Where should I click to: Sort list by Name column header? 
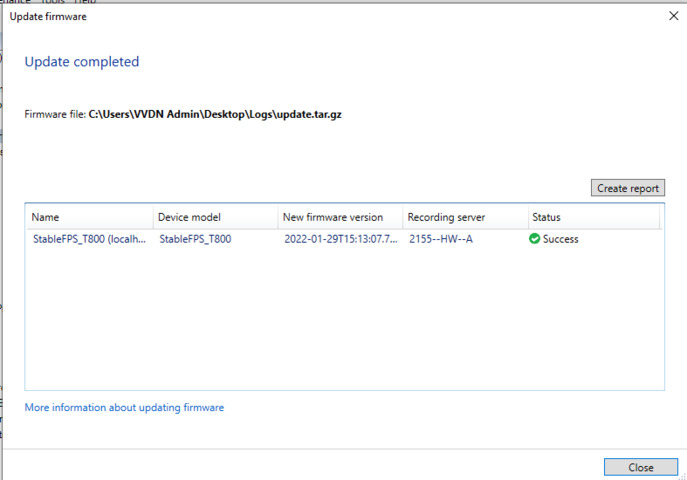click(x=46, y=217)
